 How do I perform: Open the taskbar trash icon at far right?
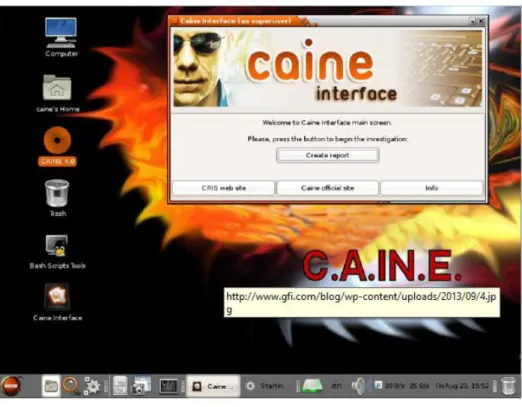click(x=509, y=386)
